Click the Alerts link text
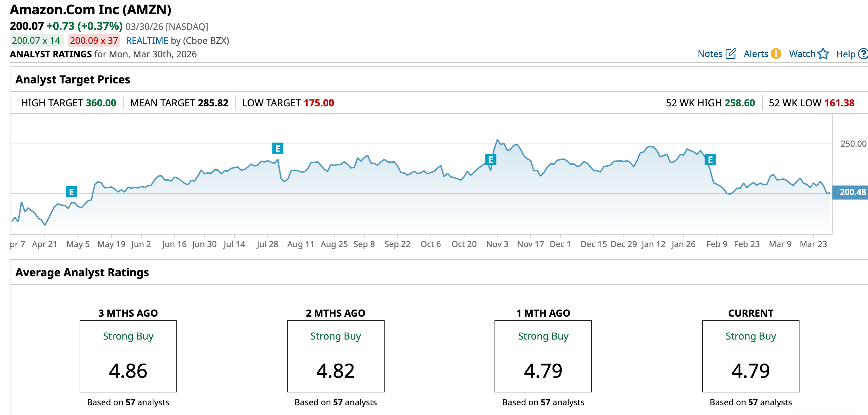This screenshot has width=868, height=415. point(756,54)
